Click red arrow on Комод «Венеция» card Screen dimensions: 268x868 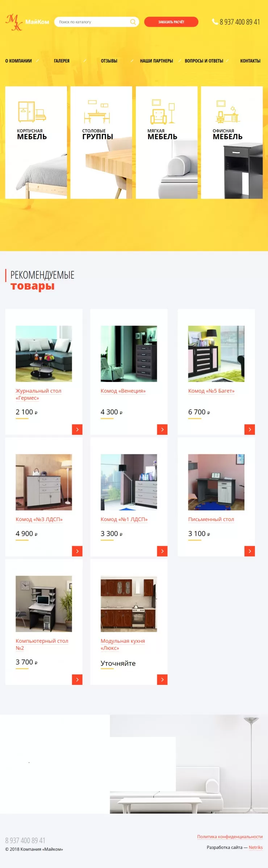(x=162, y=429)
